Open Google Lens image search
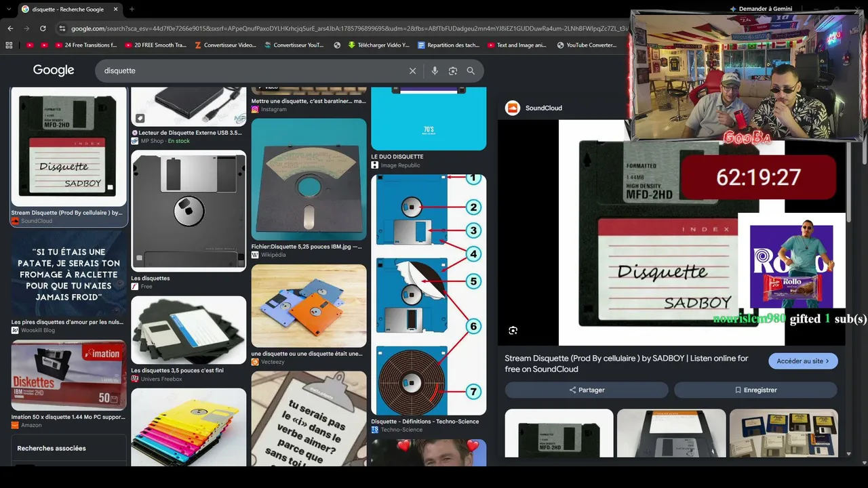 coord(453,70)
